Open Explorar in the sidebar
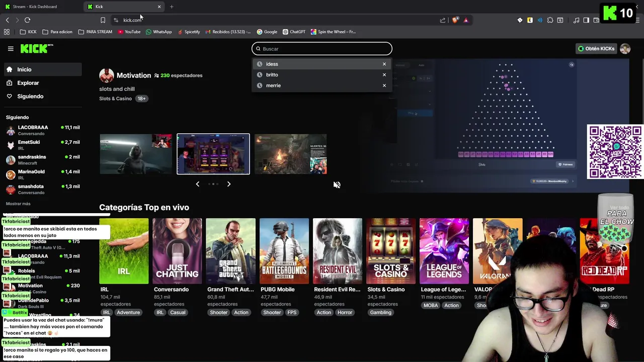 point(42,83)
